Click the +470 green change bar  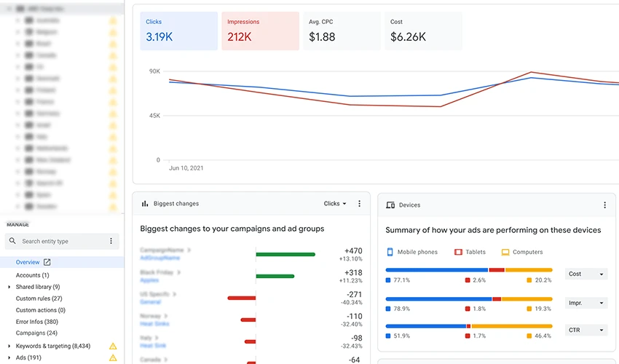tap(285, 255)
